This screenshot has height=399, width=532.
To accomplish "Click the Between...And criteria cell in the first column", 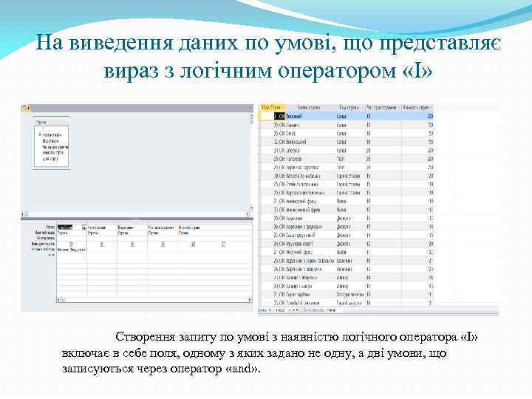I will 72,250.
